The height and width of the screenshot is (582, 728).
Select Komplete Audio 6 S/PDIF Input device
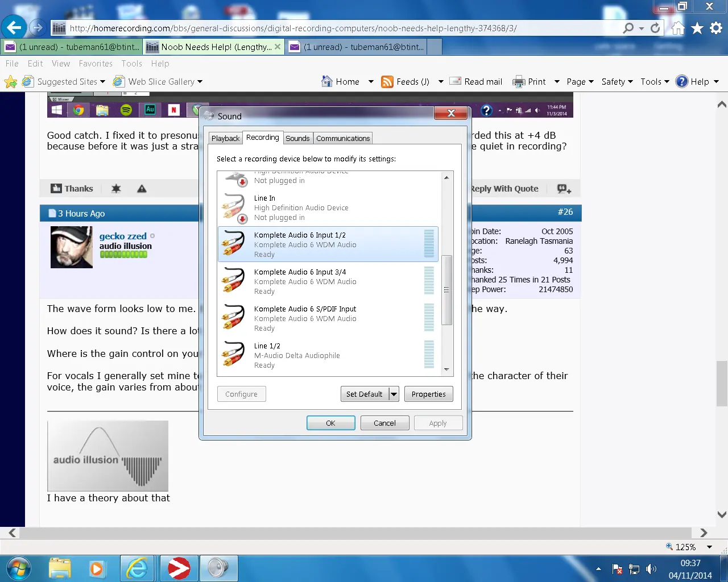[328, 318]
